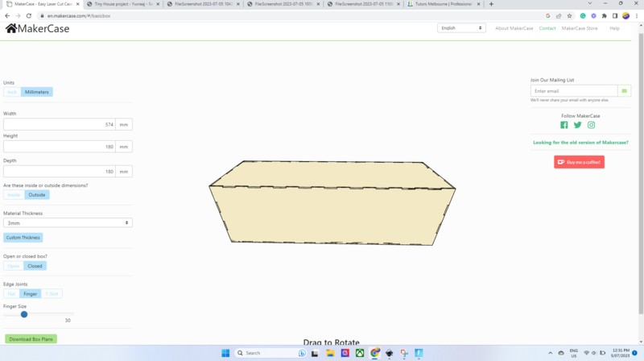The width and height of the screenshot is (644, 361).
Task: Adjust the Finger Size slider handle
Action: click(x=24, y=314)
